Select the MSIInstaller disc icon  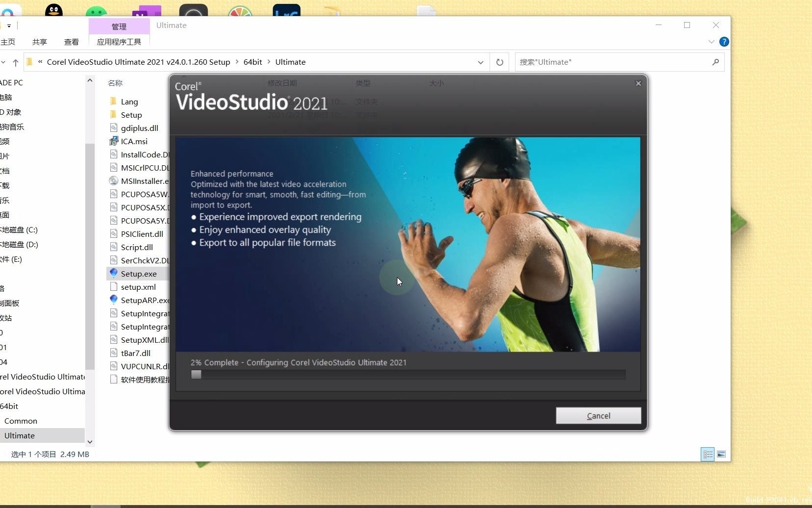point(114,181)
